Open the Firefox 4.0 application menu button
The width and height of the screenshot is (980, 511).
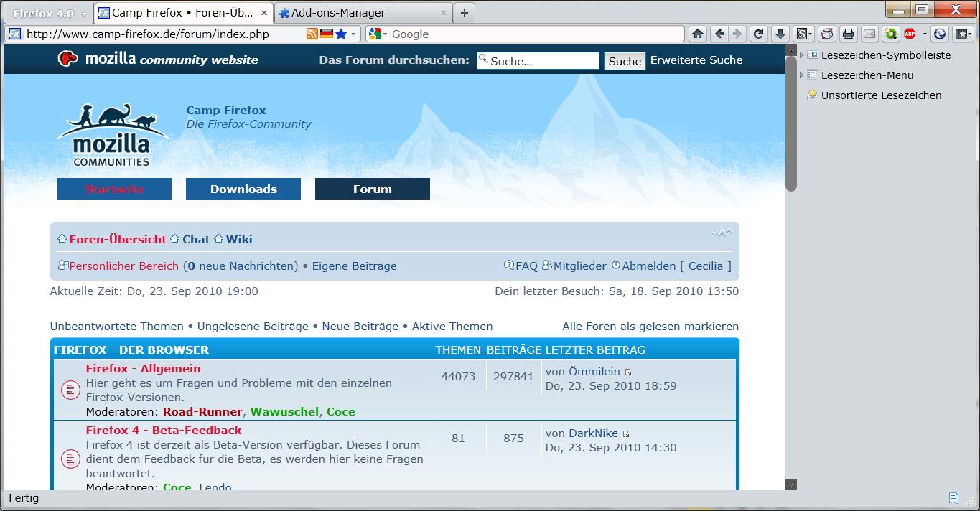tap(50, 13)
